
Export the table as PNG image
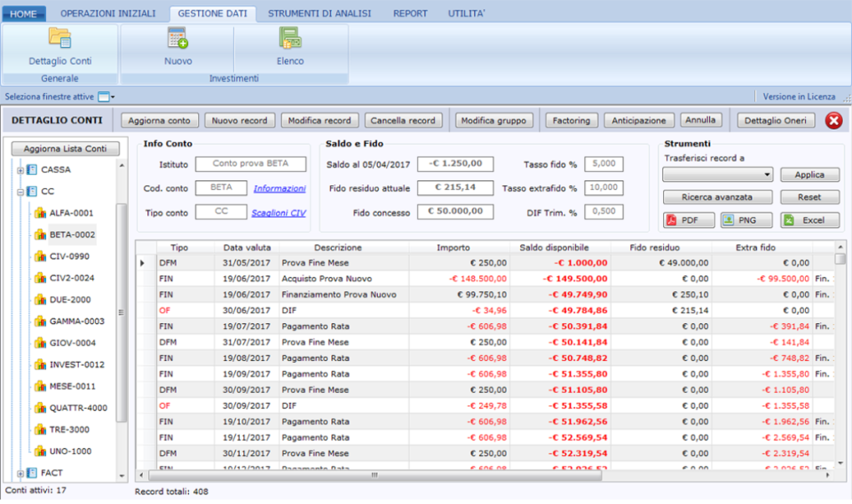click(x=747, y=220)
